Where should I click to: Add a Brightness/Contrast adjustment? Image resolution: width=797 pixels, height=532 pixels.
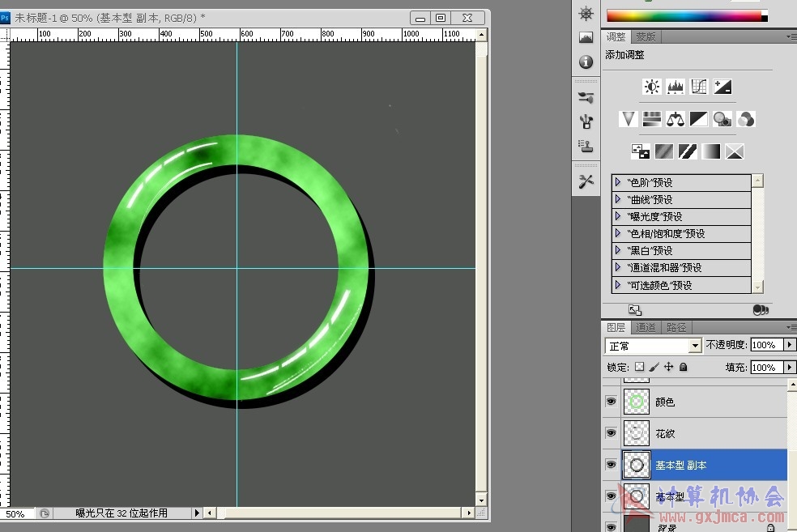(652, 87)
